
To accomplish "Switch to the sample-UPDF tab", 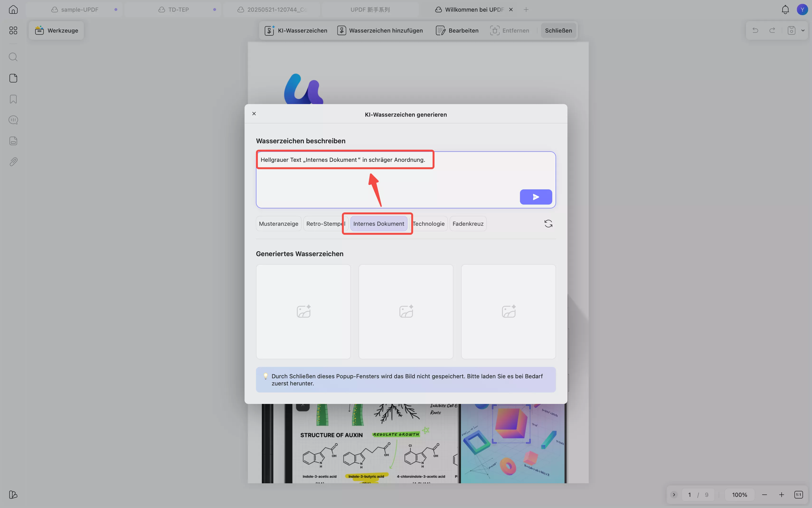I will [80, 10].
